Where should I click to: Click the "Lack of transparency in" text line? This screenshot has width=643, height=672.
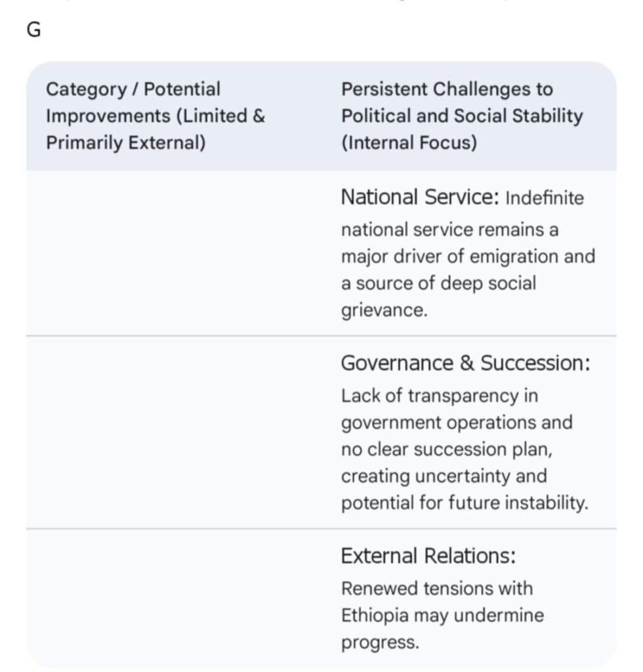(x=430, y=396)
